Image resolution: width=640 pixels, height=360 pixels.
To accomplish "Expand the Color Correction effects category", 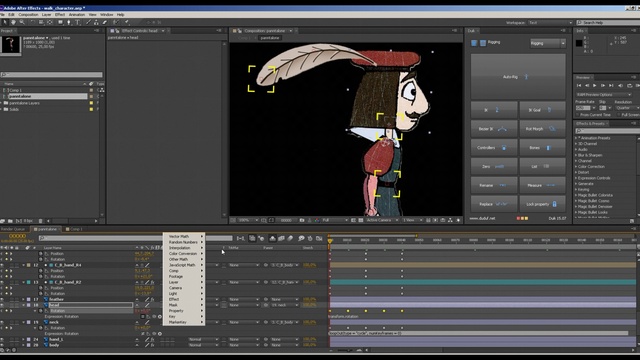I will click(x=576, y=167).
